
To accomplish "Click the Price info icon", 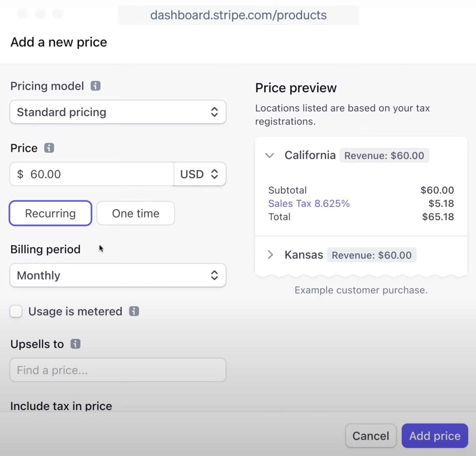I will tap(49, 148).
